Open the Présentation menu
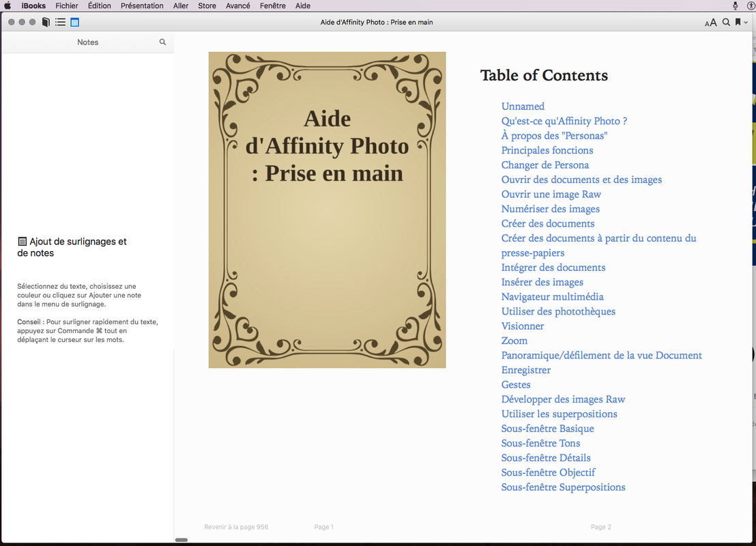Viewport: 756px width, 546px height. [x=142, y=5]
